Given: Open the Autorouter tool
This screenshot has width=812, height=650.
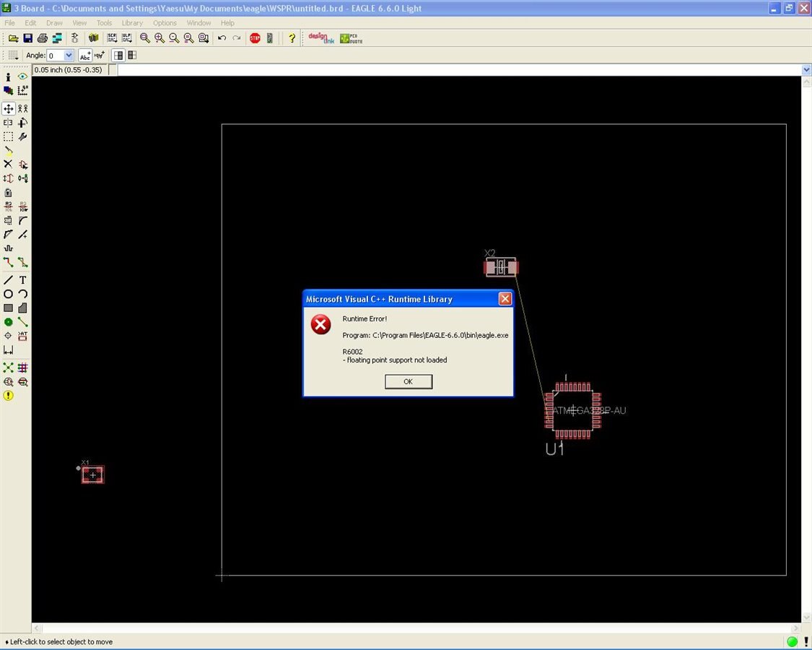Looking at the screenshot, I should click(23, 368).
